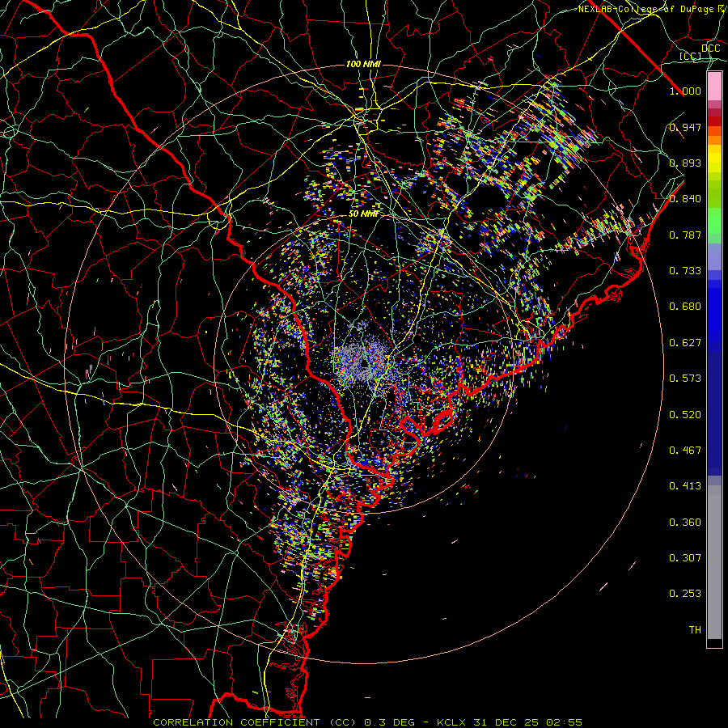728x728 pixels.
Task: Click the 0.680 color scale value
Action: (685, 307)
